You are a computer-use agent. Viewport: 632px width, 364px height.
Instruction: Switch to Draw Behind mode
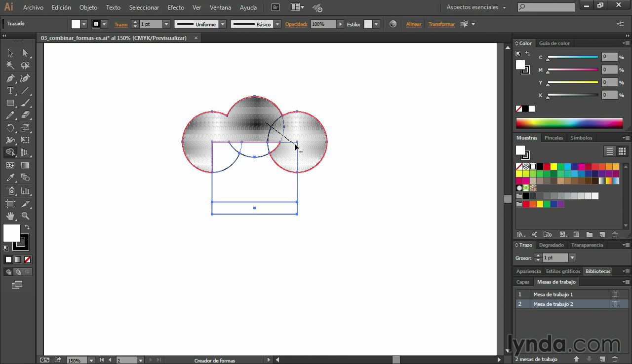point(18,272)
